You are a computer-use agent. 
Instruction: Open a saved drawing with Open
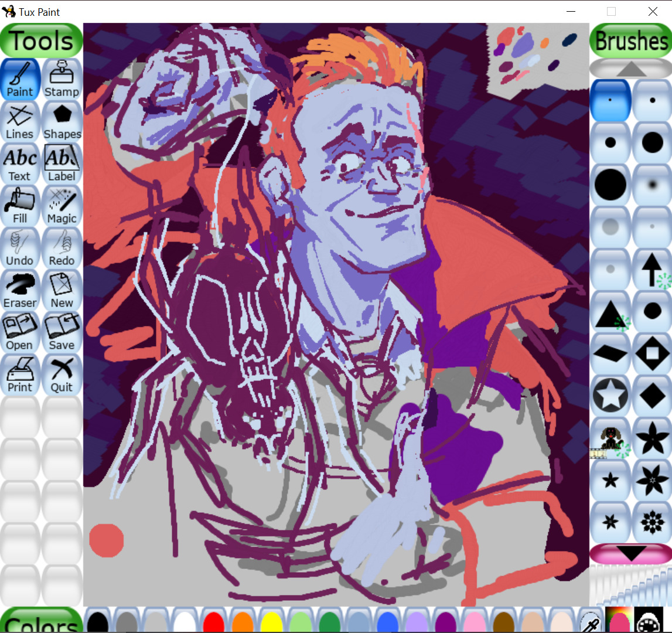(20, 332)
